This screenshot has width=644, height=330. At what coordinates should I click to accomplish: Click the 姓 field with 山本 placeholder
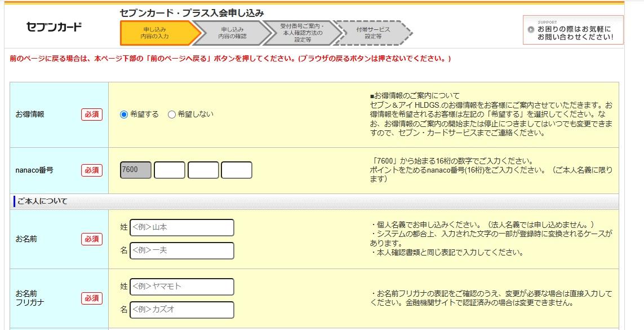pyautogui.click(x=181, y=227)
